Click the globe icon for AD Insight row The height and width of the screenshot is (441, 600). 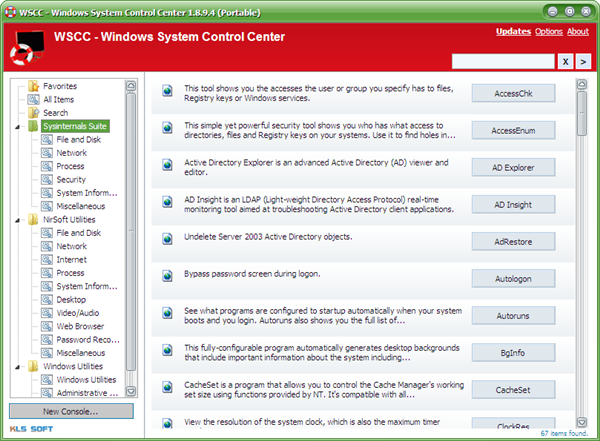(x=168, y=202)
